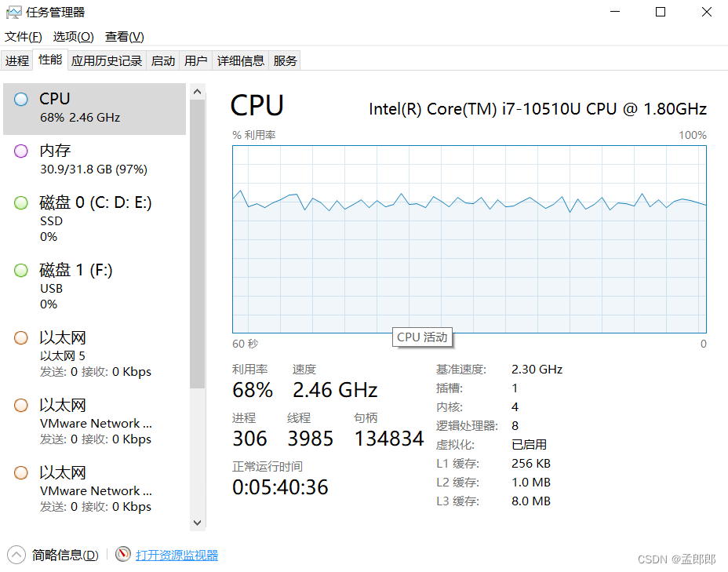Collapse to brief view with the 简略信息 chevron

(x=16, y=555)
